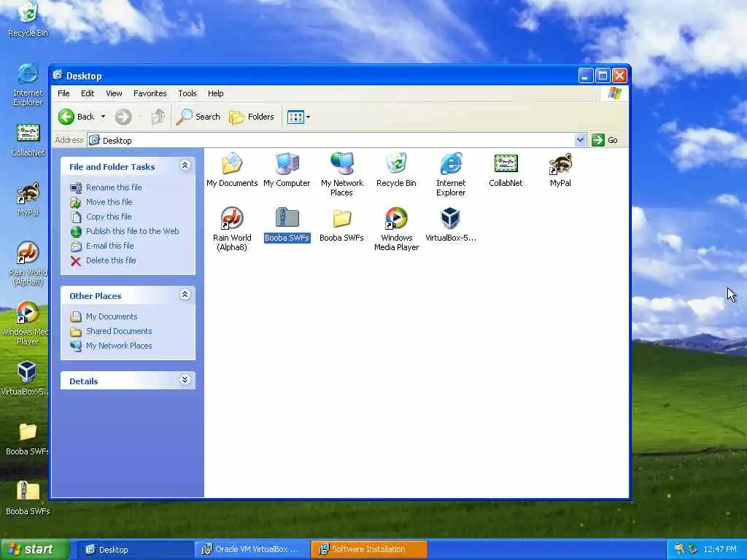
Task: Collapse the File and Folder Tasks panel
Action: [x=185, y=166]
